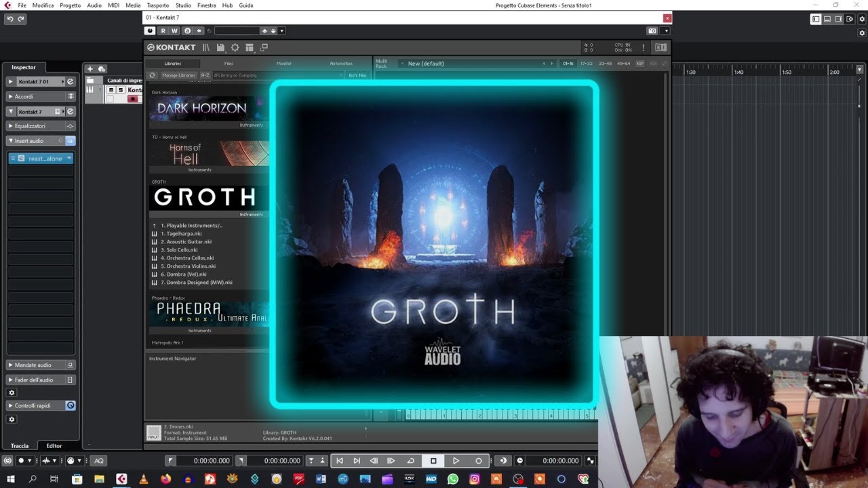Stop playback in transport bar
The image size is (868, 488).
[433, 461]
